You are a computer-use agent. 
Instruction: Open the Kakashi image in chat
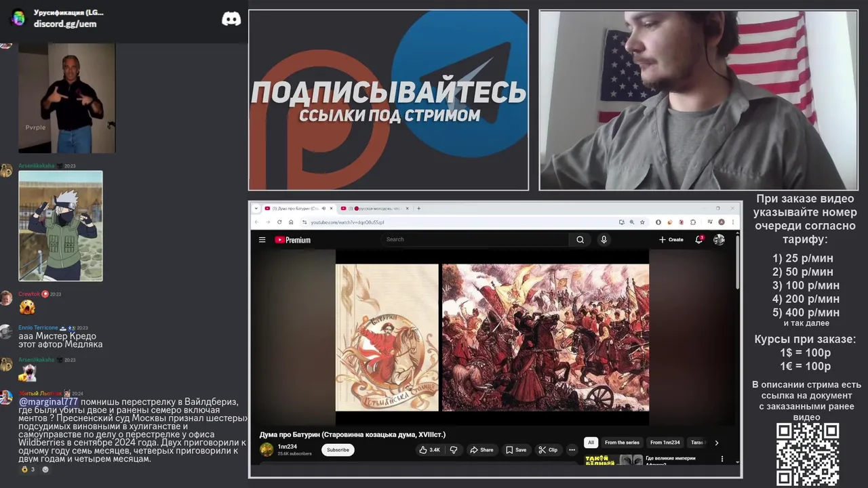coord(60,226)
